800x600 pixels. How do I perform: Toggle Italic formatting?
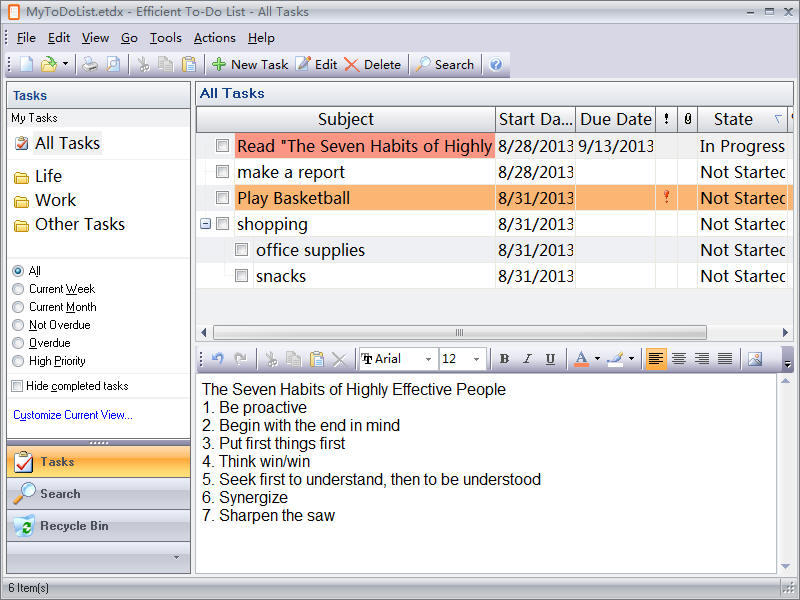pos(527,359)
